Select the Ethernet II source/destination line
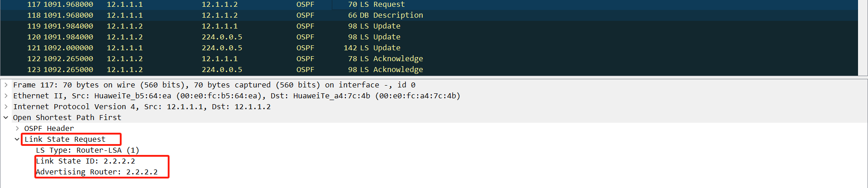Screen dimensions: 868x188 (236, 96)
